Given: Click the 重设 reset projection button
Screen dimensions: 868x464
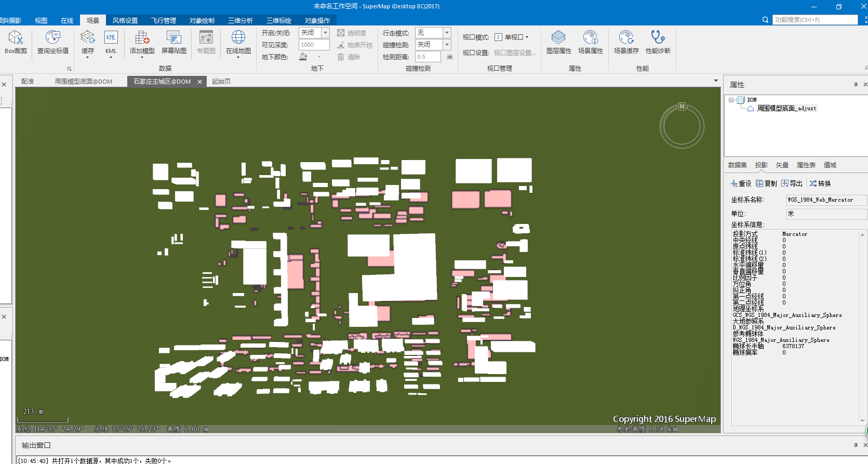Looking at the screenshot, I should click(x=741, y=183).
